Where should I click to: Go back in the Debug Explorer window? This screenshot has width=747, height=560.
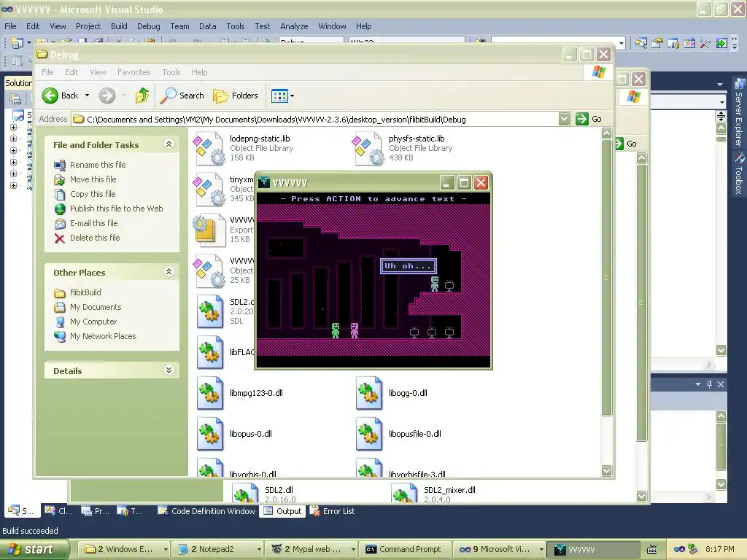(60, 96)
